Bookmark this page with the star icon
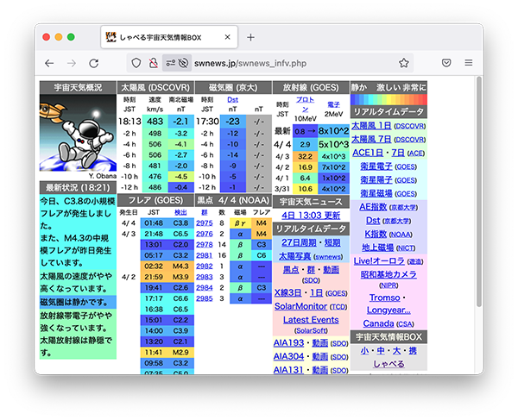This screenshot has width=518, height=420. [x=403, y=63]
